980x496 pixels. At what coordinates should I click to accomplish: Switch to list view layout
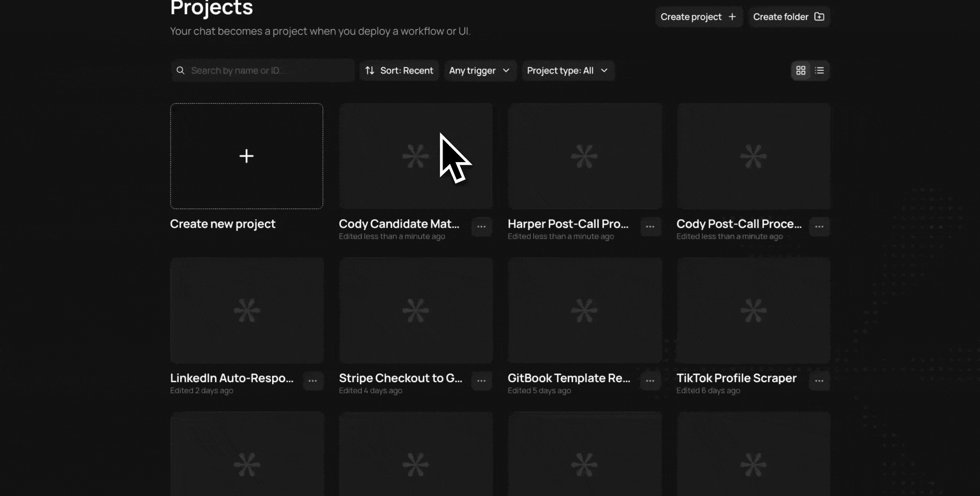click(x=819, y=70)
